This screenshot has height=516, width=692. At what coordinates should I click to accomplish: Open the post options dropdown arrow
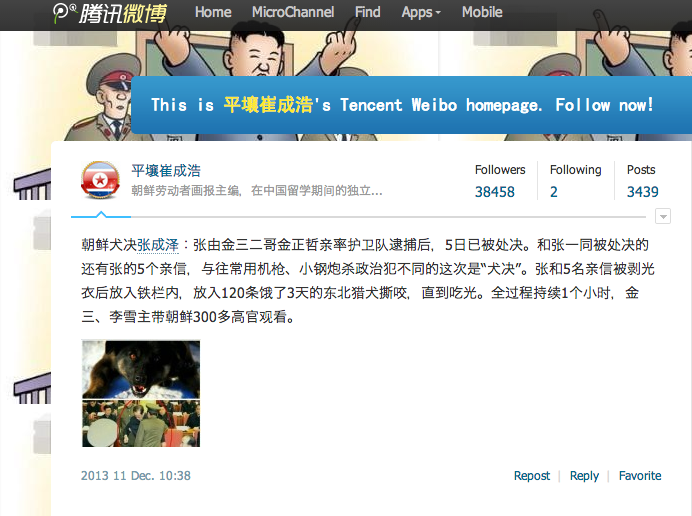tap(663, 216)
